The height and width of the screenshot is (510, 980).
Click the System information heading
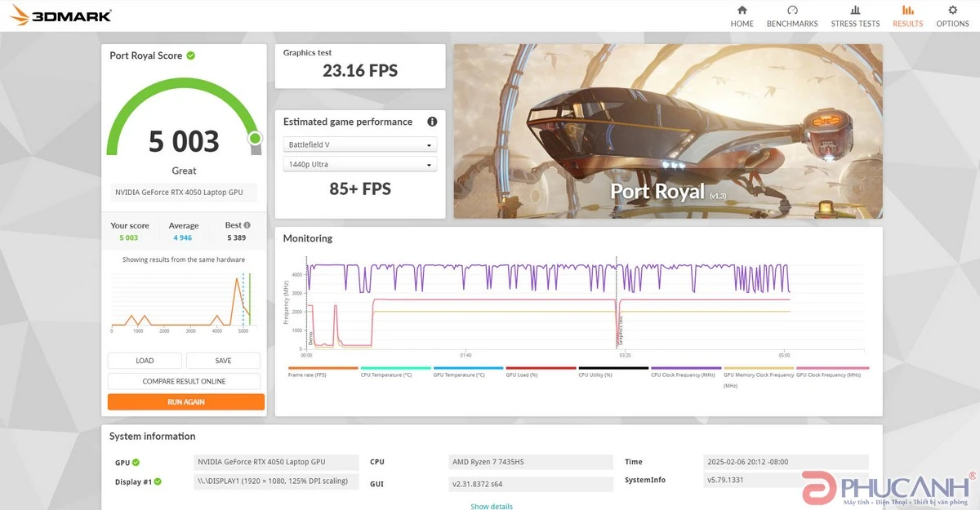[x=153, y=437]
